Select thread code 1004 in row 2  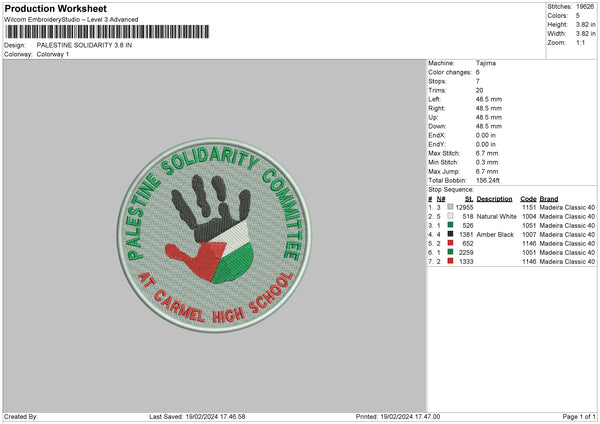tap(529, 217)
